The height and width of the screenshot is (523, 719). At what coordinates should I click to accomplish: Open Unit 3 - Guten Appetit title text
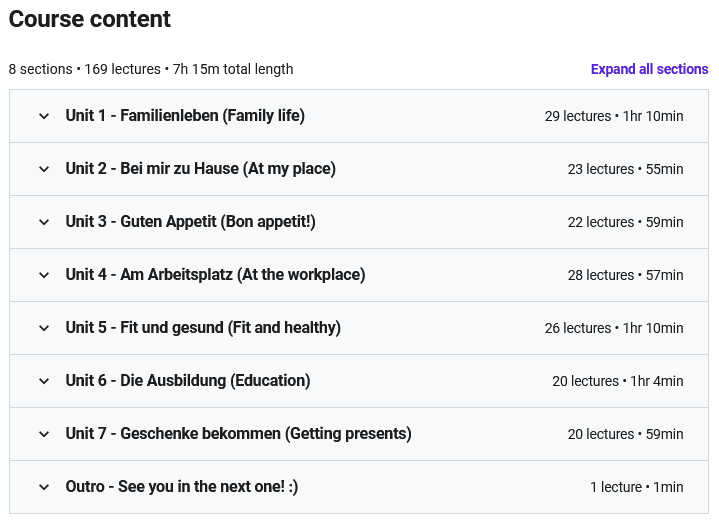(x=191, y=222)
